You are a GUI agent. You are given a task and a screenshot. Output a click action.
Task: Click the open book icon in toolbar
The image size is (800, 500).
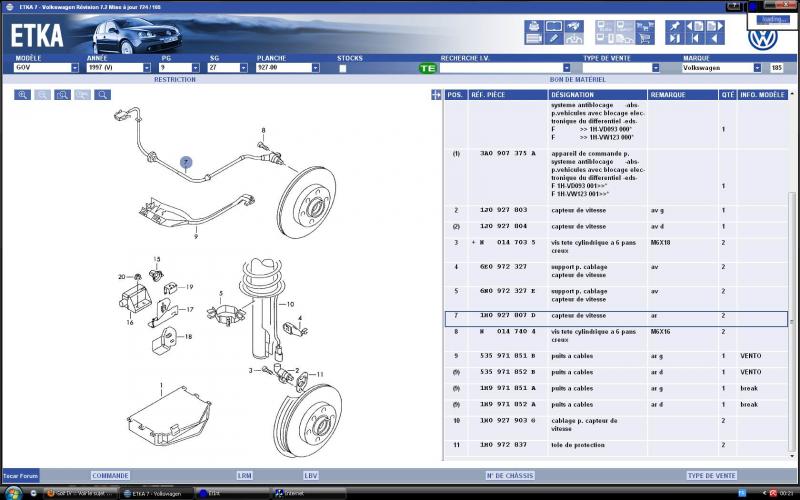554,26
